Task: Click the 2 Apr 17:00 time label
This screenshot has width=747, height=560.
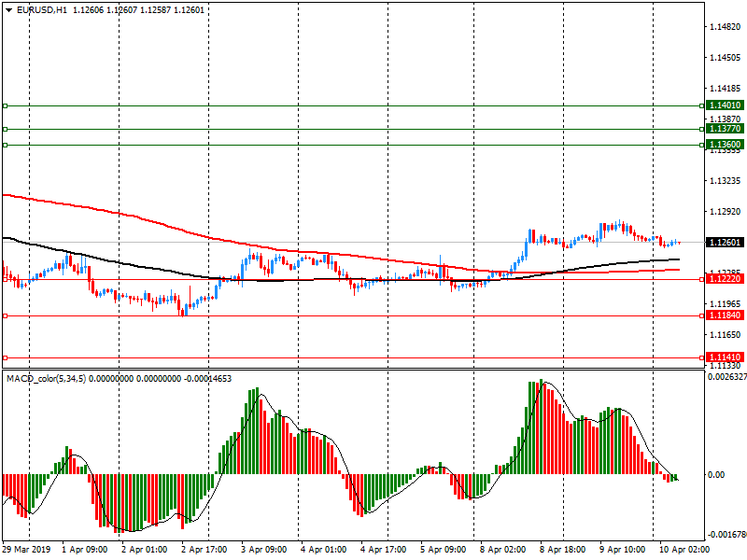Action: pos(204,550)
